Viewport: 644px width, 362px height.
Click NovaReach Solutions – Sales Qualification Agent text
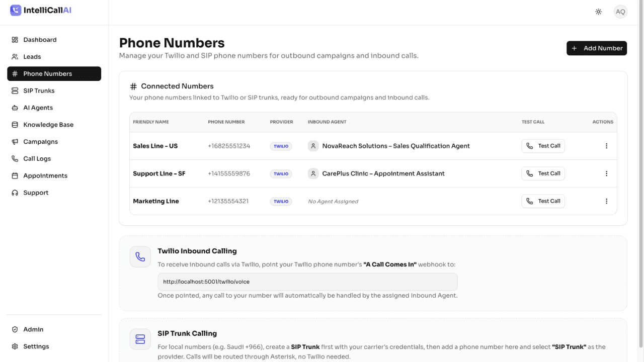coord(396,146)
